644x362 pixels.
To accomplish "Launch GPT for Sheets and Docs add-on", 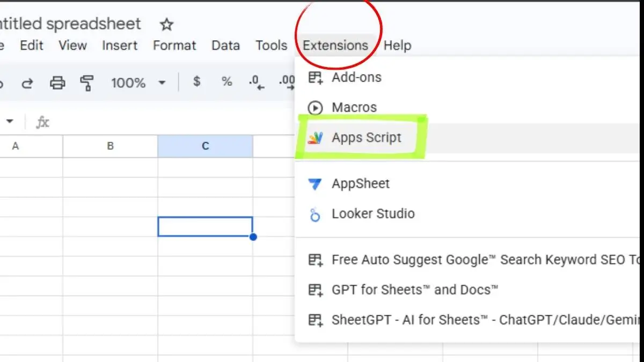I will [x=414, y=290].
